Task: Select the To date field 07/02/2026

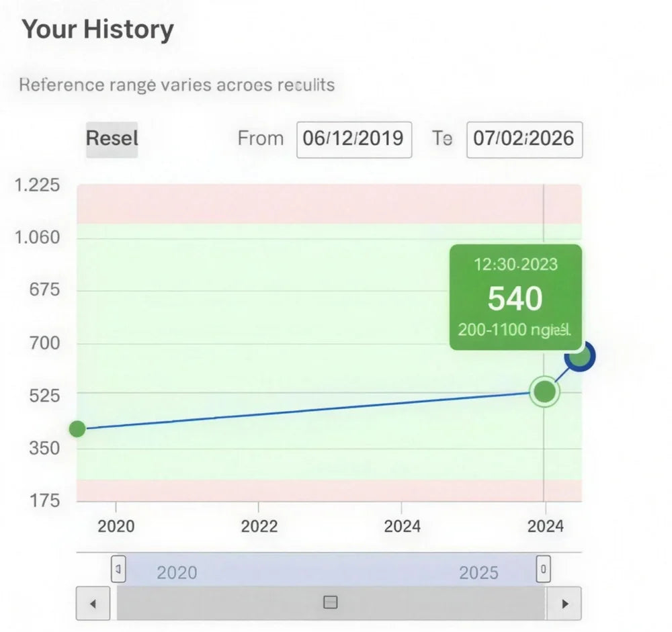Action: point(524,139)
